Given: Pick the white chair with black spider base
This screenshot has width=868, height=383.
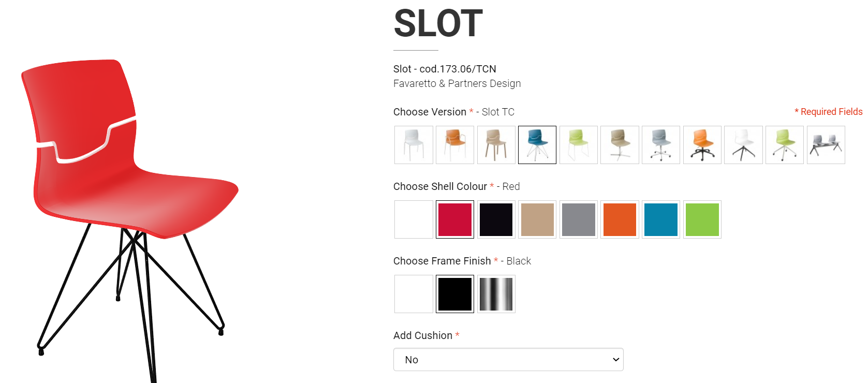Looking at the screenshot, I should point(743,145).
